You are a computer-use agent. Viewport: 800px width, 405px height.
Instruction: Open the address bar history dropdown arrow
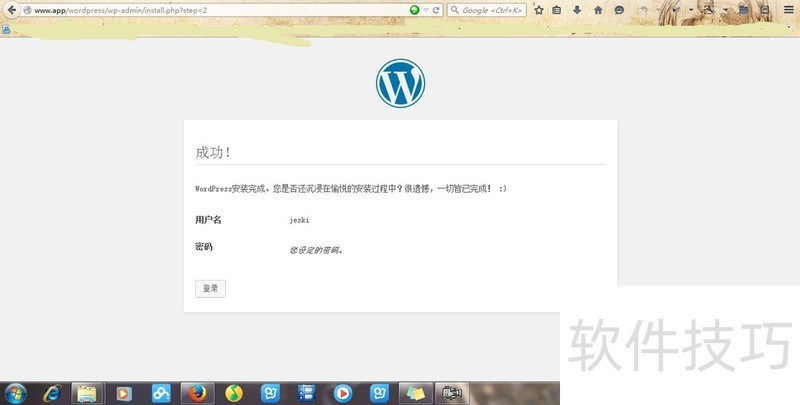[x=426, y=10]
